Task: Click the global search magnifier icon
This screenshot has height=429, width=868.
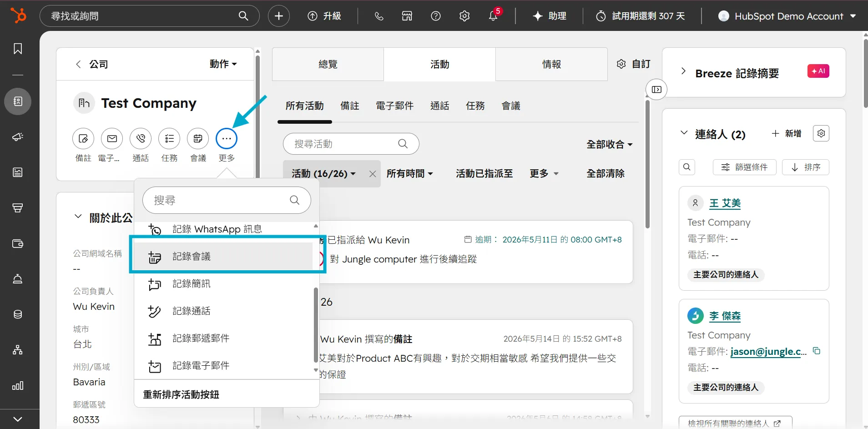Action: click(x=243, y=16)
